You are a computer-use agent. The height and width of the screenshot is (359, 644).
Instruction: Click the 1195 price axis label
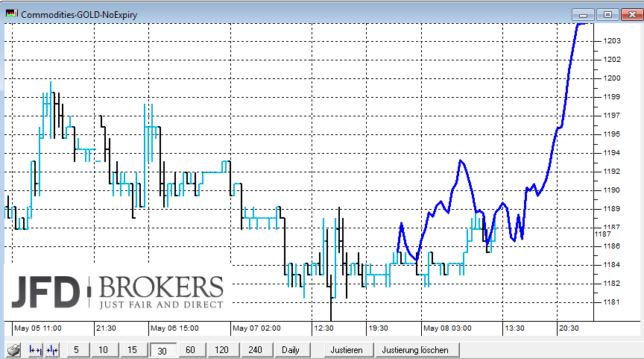point(612,134)
